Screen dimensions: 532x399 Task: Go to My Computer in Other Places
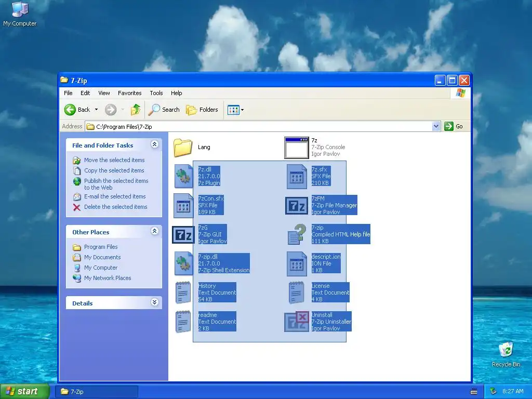101,268
